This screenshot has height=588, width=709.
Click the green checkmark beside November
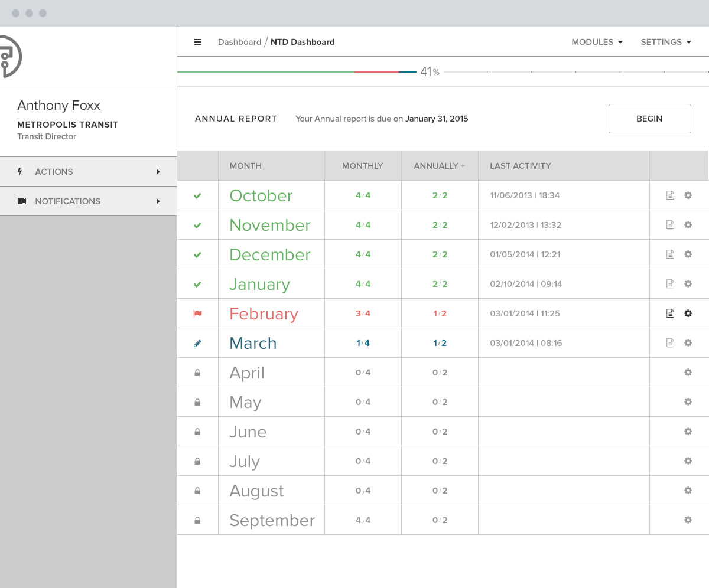[197, 225]
